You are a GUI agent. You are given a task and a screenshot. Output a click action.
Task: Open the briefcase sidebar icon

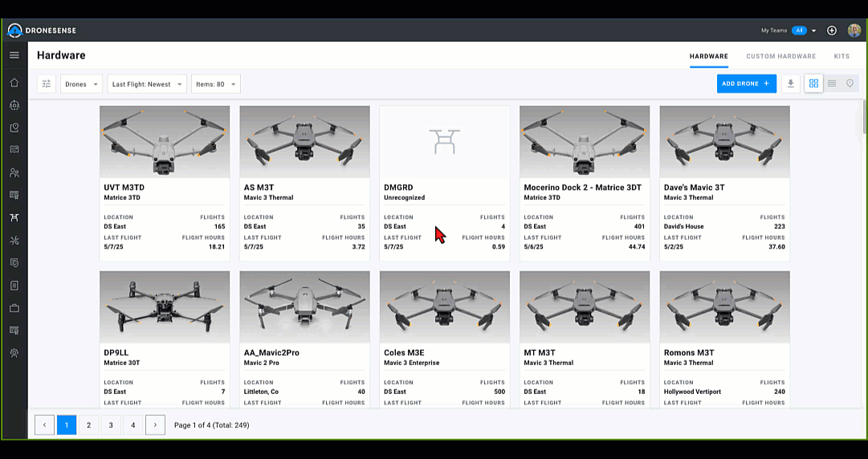(x=14, y=308)
